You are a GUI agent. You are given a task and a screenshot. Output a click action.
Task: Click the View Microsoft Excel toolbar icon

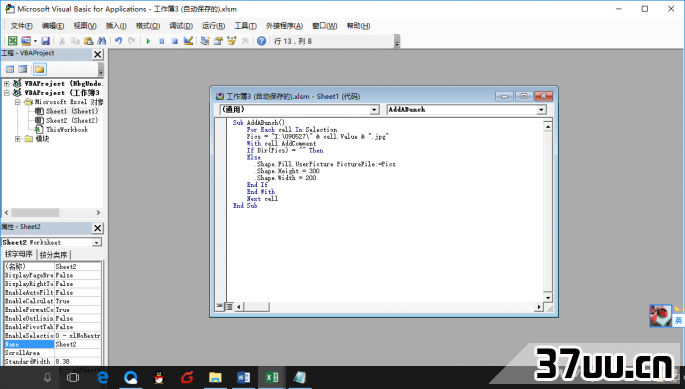(13, 41)
